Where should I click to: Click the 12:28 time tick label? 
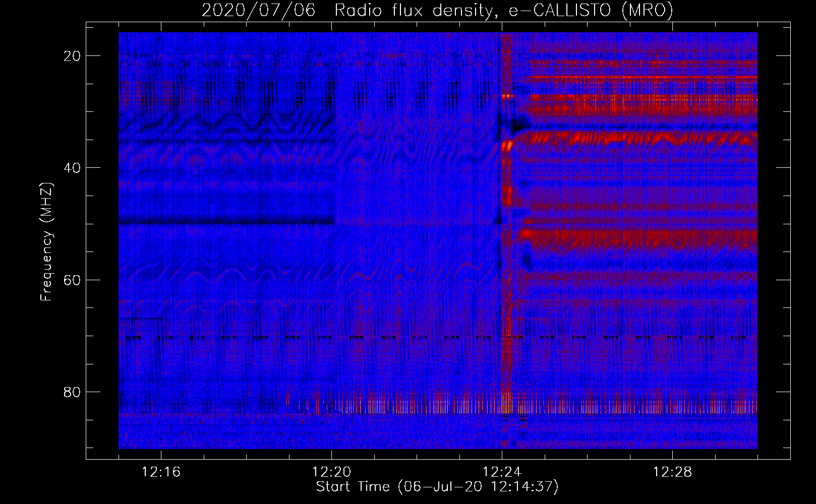[672, 472]
